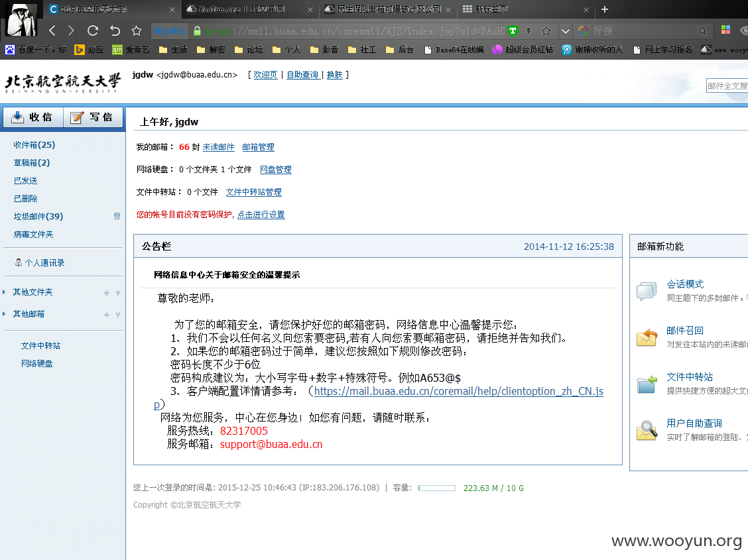Click the undo/restore closed tab icon
Screen dimensions: 748x560
click(115, 31)
